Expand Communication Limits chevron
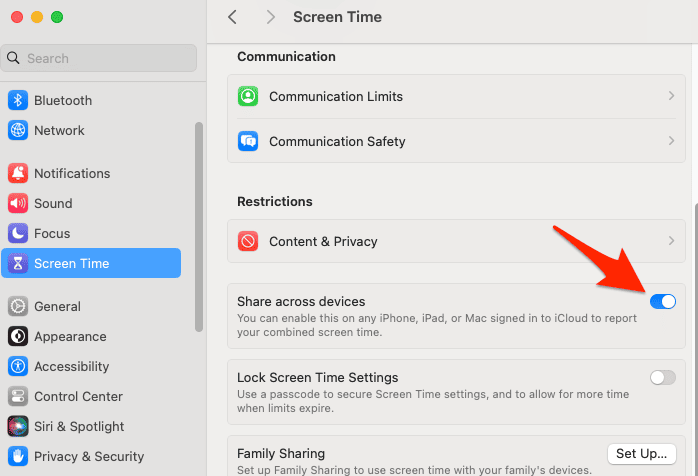 pos(671,97)
